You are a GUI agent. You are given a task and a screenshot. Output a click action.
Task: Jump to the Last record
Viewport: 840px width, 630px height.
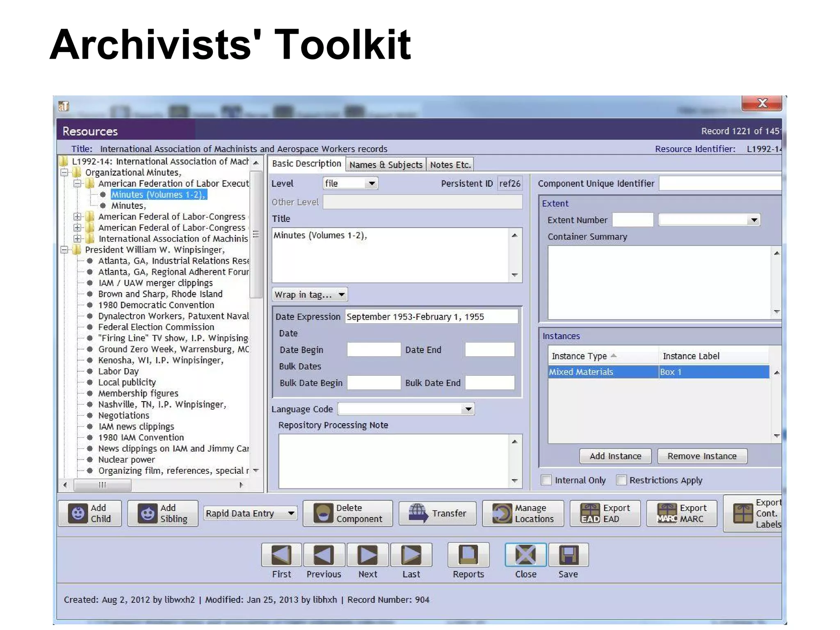[x=411, y=555]
